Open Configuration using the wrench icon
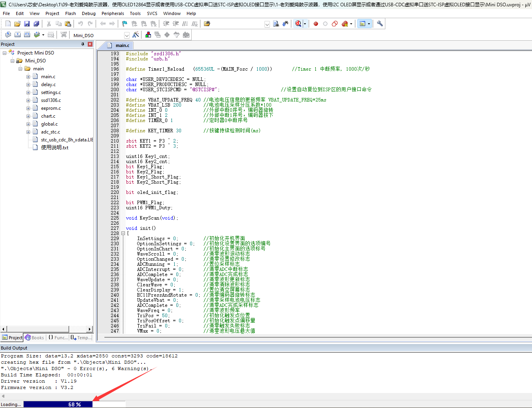Screen dimensions: 532x408 pos(380,24)
